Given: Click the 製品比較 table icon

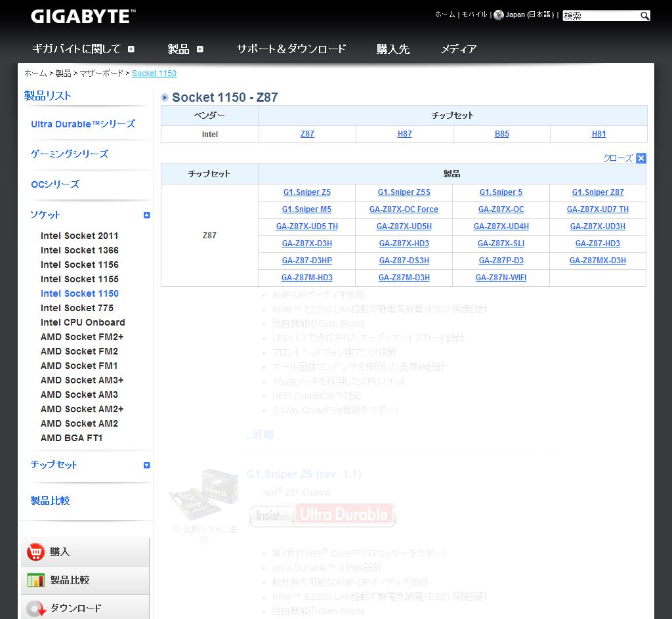Looking at the screenshot, I should click(35, 580).
